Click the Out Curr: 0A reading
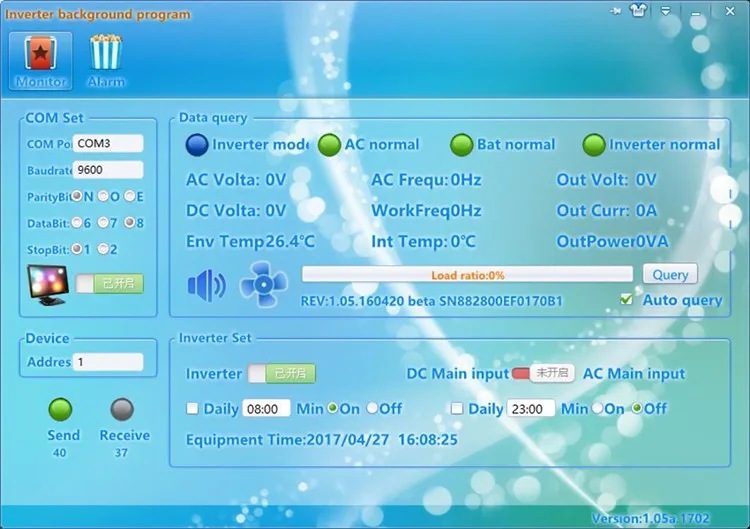Screen dimensions: 750x529 (607, 210)
